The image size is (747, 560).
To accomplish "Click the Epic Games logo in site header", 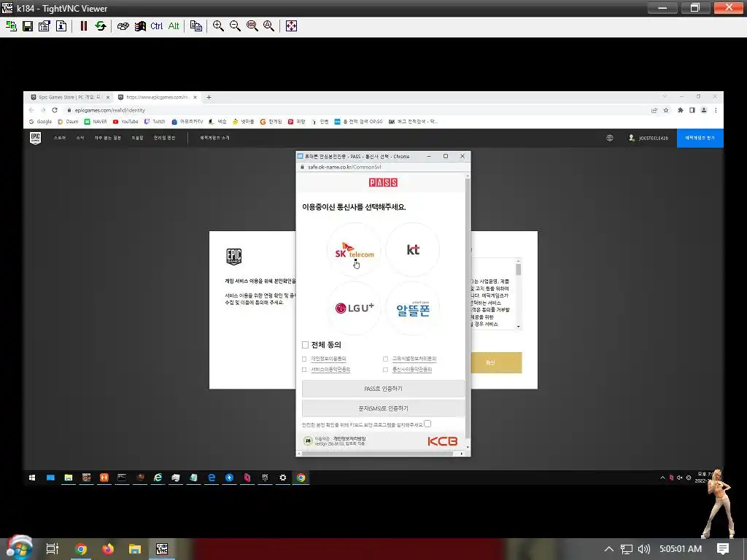I will pyautogui.click(x=35, y=138).
